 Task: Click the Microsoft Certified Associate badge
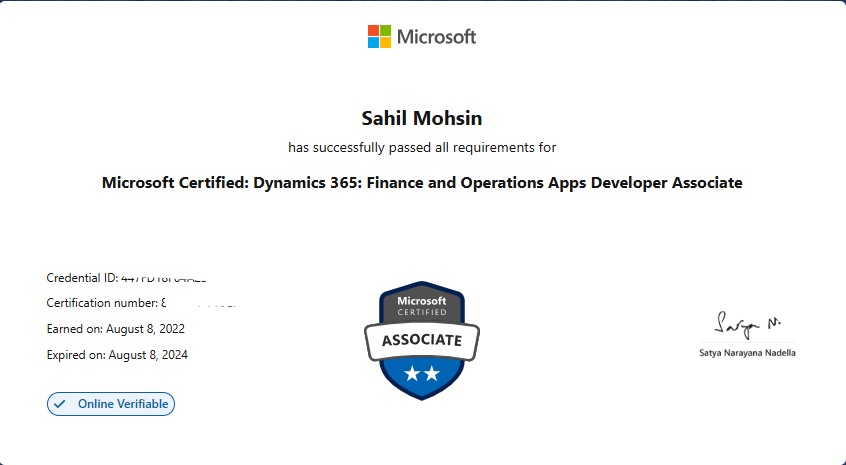422,341
